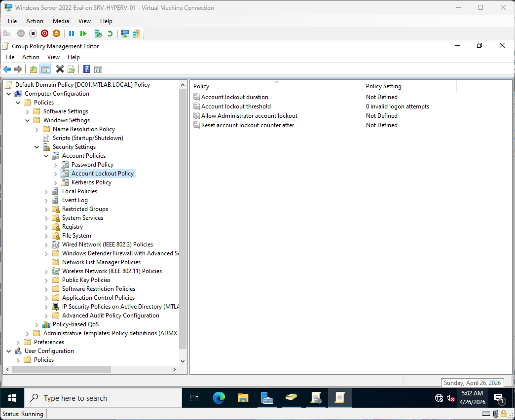
Task: Select Scripts (Startup/Shutdown) in the tree
Action: pos(88,138)
